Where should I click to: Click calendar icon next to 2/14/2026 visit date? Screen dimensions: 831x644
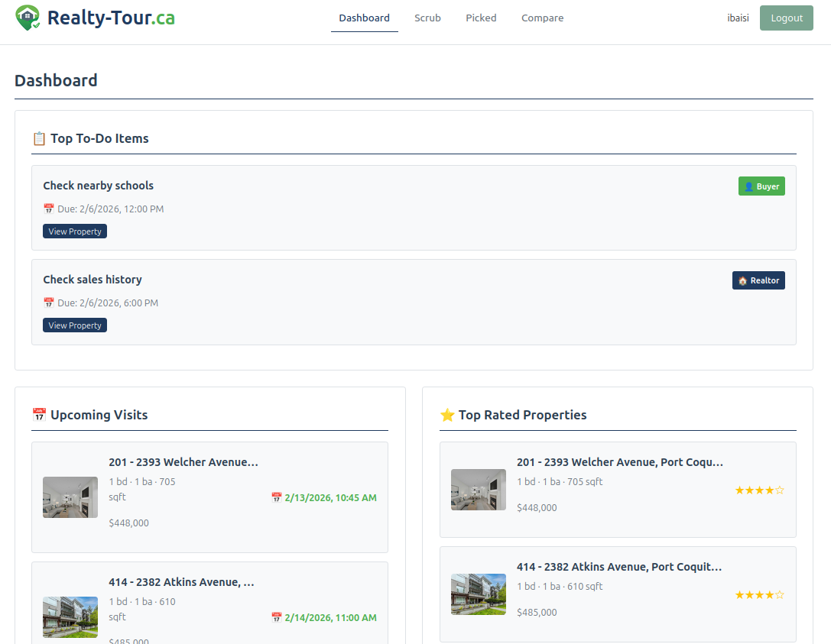click(277, 618)
